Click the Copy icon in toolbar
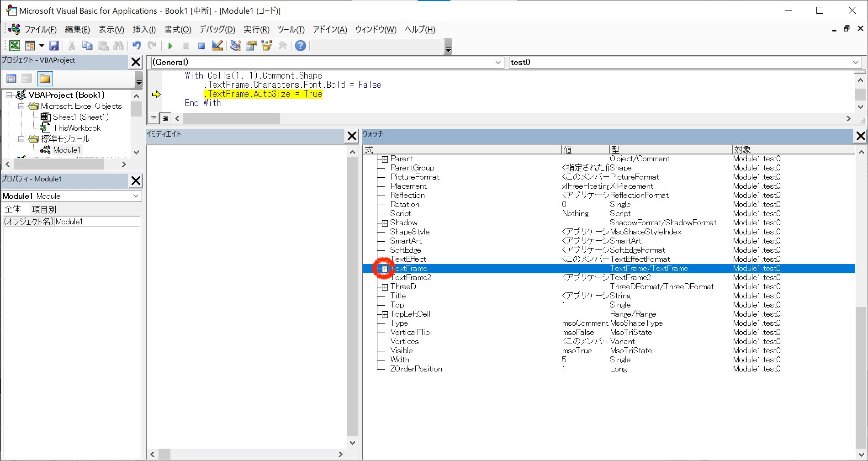 click(87, 46)
